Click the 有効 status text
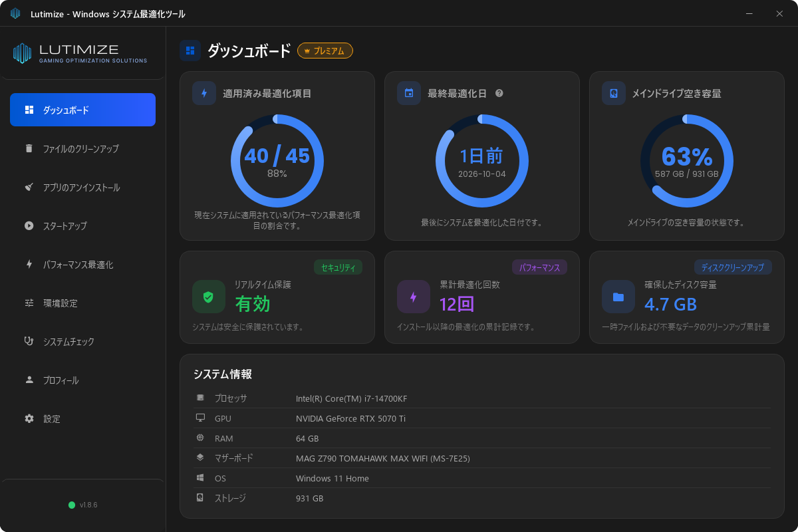The width and height of the screenshot is (798, 532). tap(253, 305)
